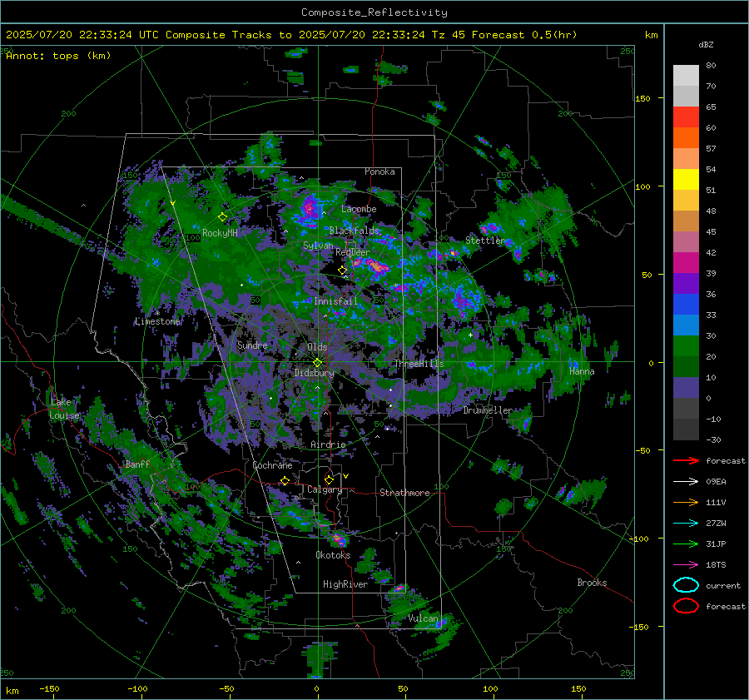The height and width of the screenshot is (700, 749).
Task: Click the 18TS legend label
Action: pos(716,565)
